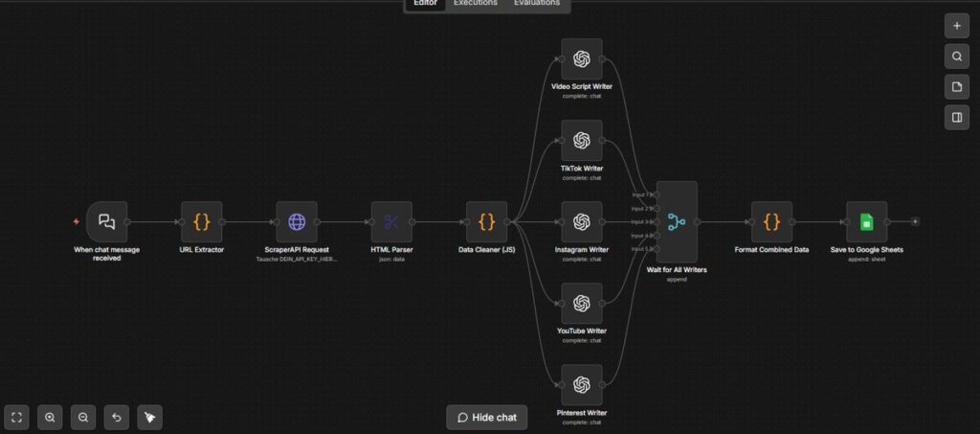The width and height of the screenshot is (980, 434).
Task: Click the add node plus button
Action: [x=957, y=26]
